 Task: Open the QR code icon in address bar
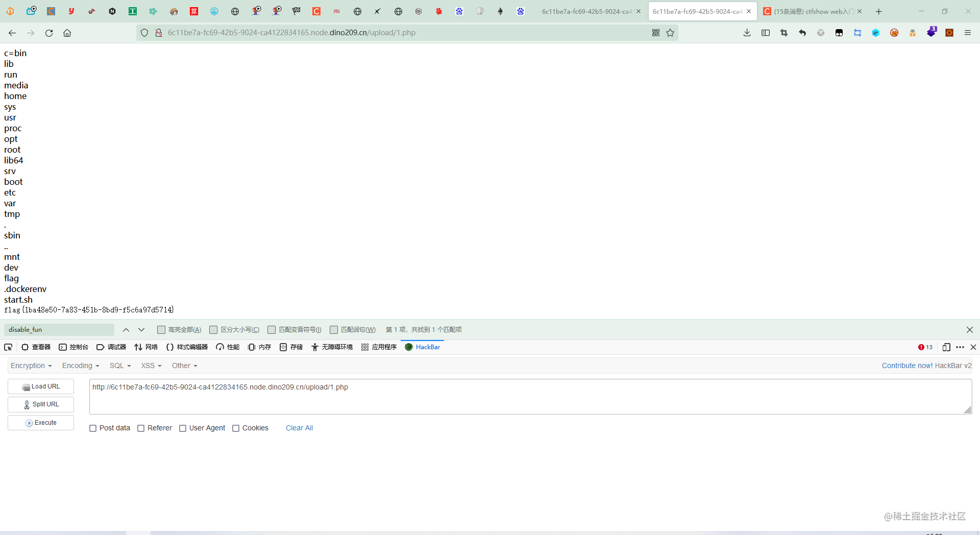[656, 33]
